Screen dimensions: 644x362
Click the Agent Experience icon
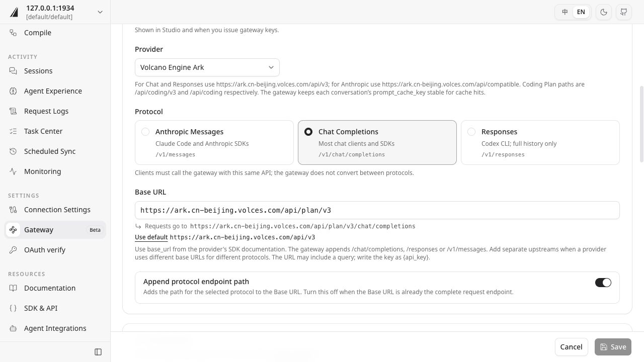[x=13, y=91]
